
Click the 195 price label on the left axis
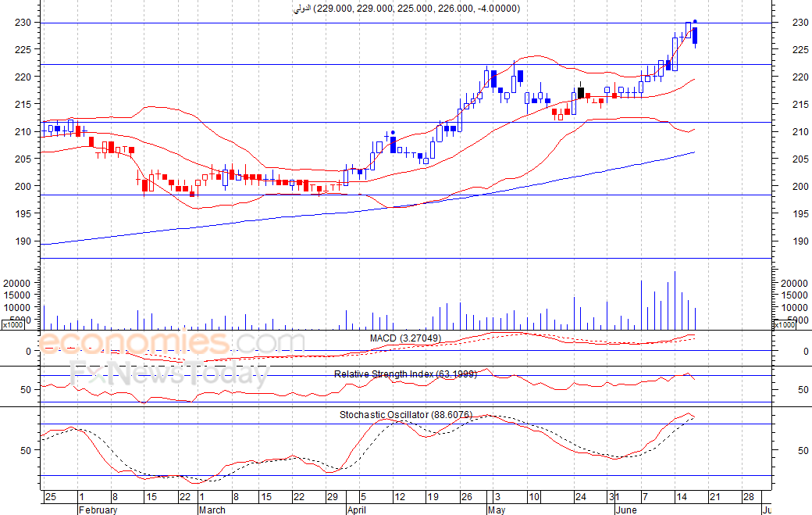pos(23,213)
